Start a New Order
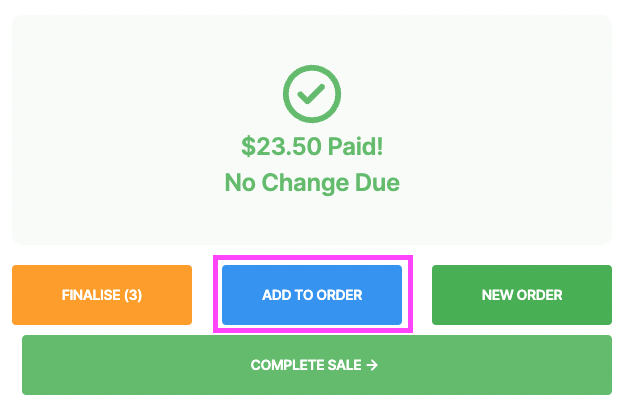The width and height of the screenshot is (625, 407). tap(522, 295)
